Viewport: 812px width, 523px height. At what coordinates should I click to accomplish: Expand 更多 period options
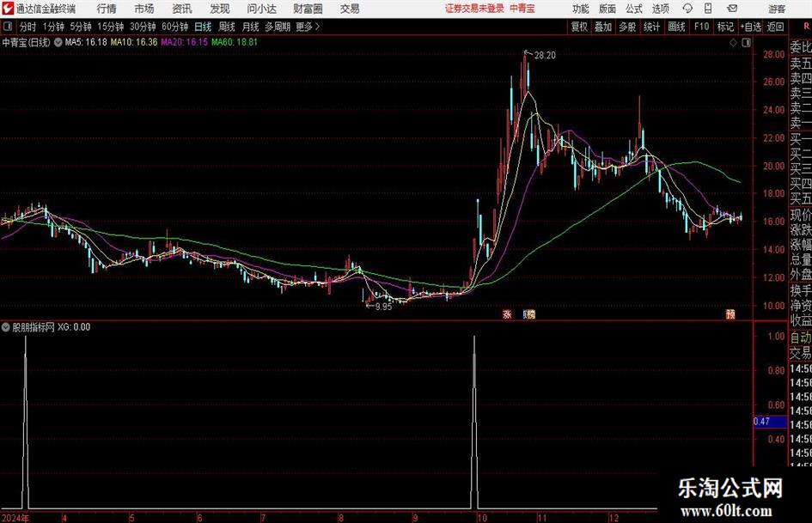308,27
